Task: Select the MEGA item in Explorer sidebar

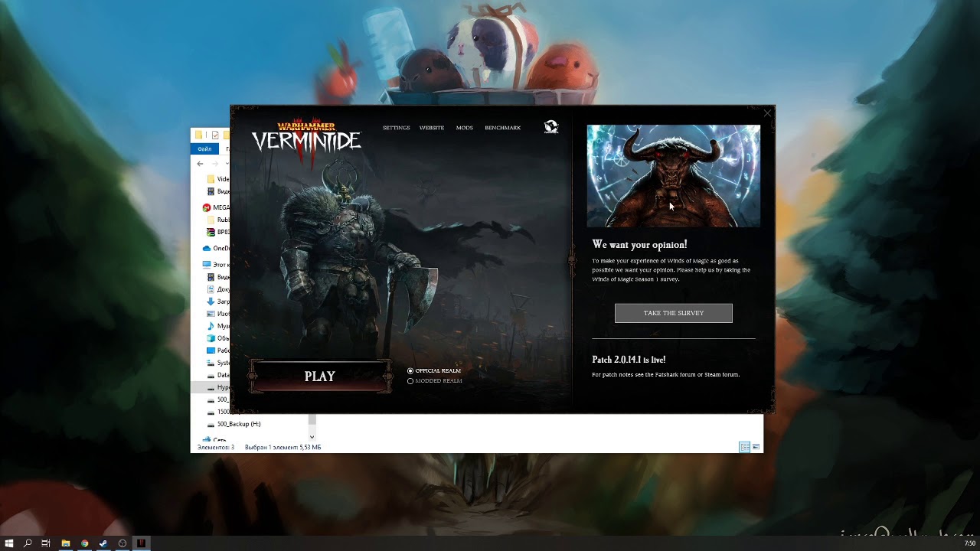Action: [x=215, y=207]
